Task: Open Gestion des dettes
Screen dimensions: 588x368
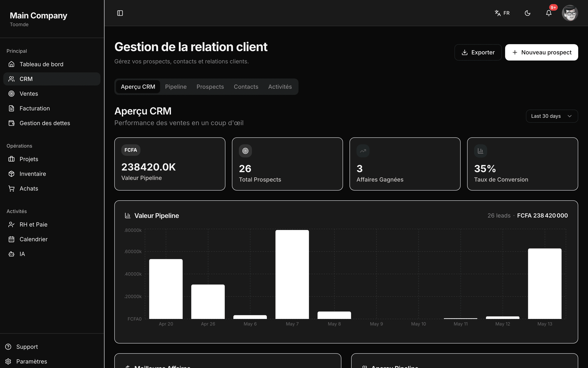Action: pyautogui.click(x=52, y=123)
